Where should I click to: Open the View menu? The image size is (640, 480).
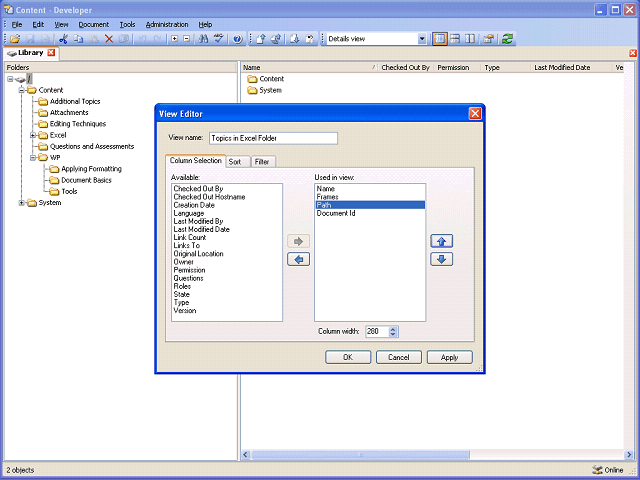[x=61, y=24]
